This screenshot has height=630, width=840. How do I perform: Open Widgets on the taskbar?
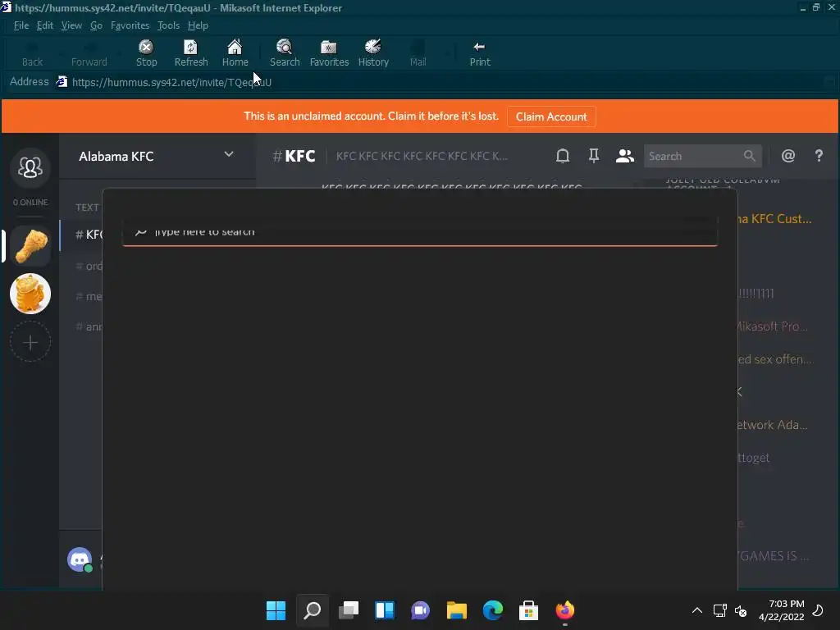tap(385, 610)
